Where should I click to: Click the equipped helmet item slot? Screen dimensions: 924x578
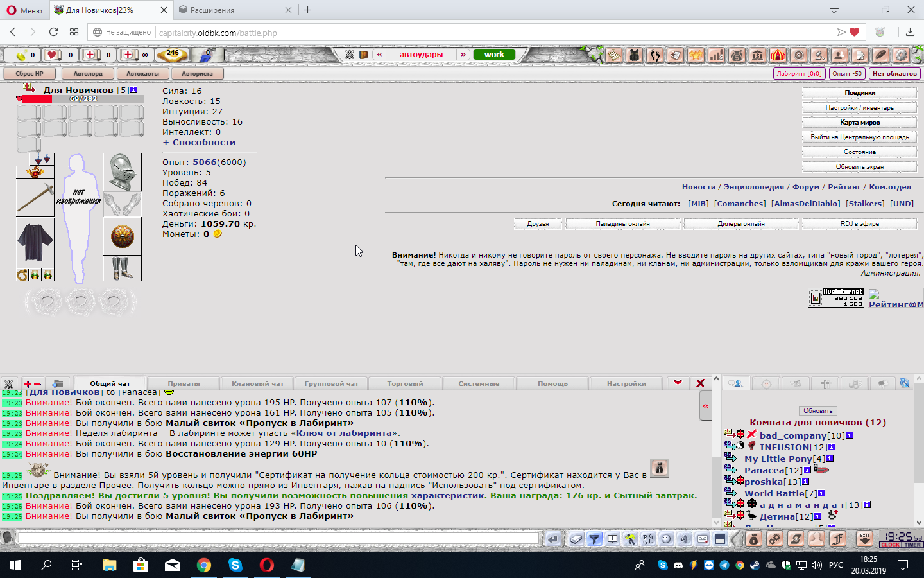pyautogui.click(x=122, y=171)
